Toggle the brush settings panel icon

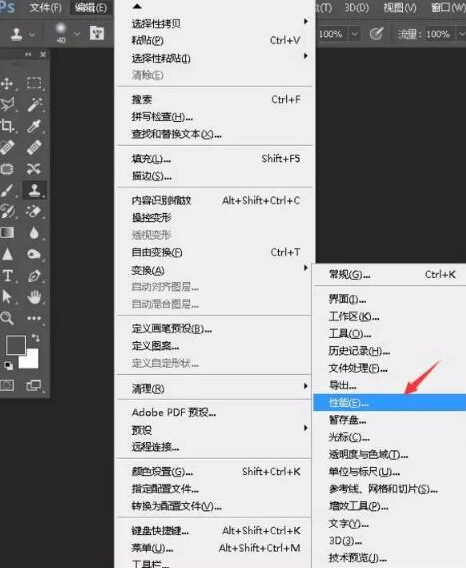pyautogui.click(x=97, y=33)
